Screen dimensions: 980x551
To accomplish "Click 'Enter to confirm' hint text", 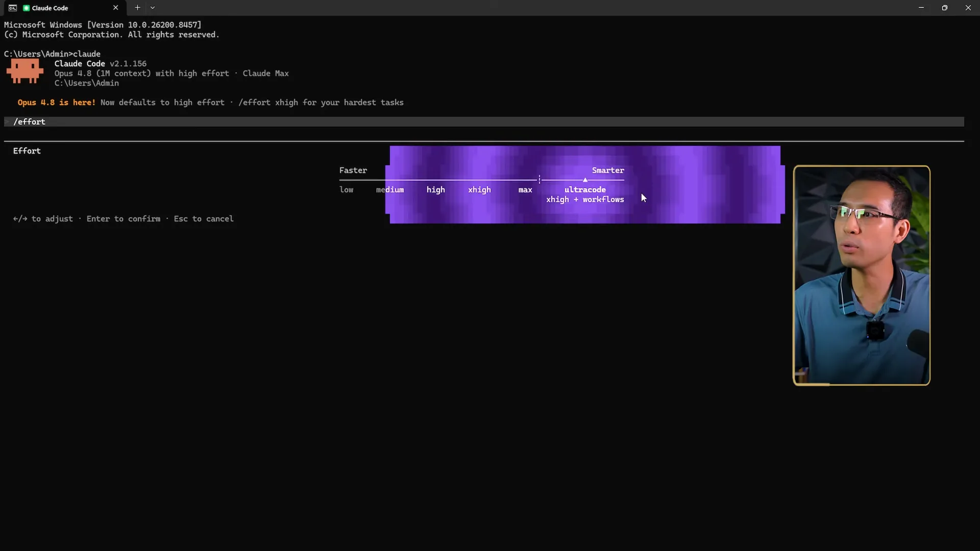I will [123, 219].
